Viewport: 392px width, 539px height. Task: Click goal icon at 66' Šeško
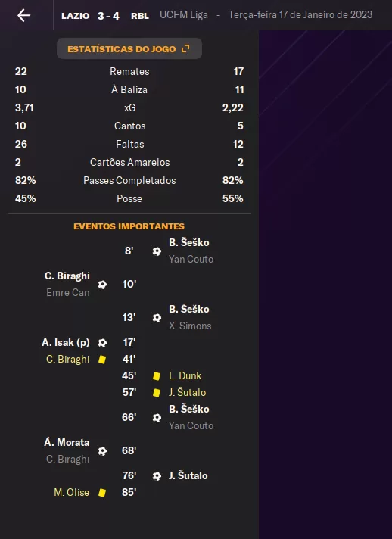pyautogui.click(x=157, y=418)
